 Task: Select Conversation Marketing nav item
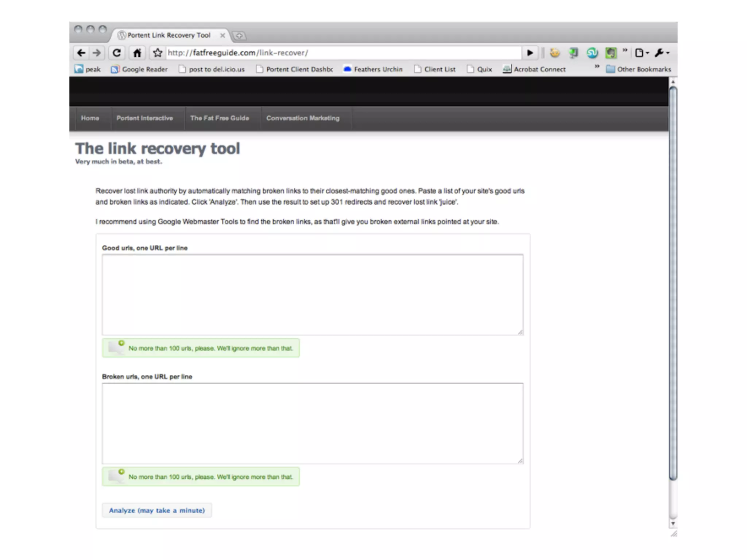tap(303, 118)
